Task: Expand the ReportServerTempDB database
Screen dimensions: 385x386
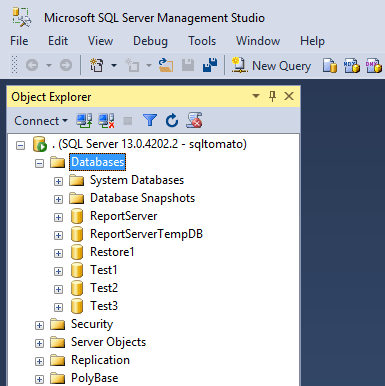Action: [58, 236]
